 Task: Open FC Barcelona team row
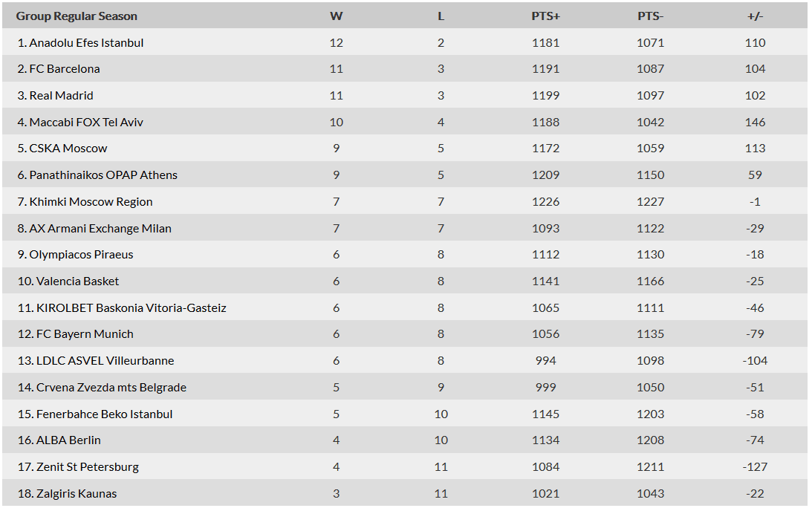[405, 69]
